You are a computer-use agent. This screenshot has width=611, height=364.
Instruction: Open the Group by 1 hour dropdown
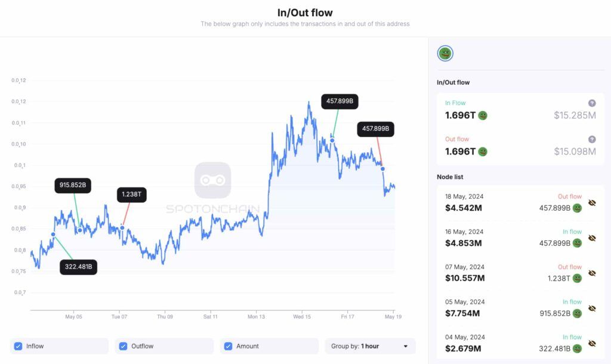[x=370, y=346]
